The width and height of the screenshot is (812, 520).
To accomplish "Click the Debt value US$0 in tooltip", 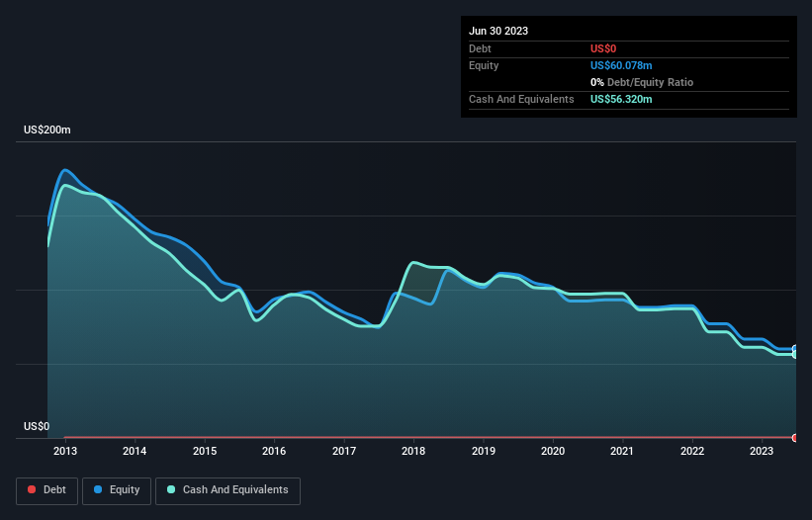I will pos(603,48).
